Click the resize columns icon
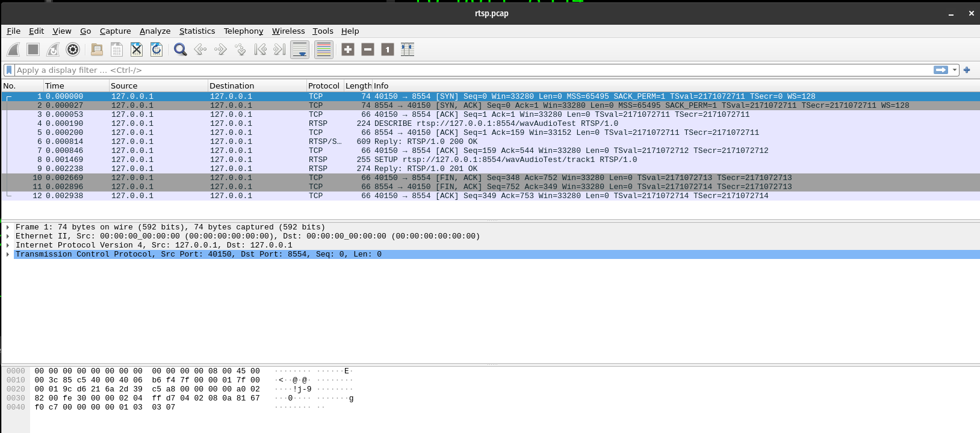 (408, 50)
